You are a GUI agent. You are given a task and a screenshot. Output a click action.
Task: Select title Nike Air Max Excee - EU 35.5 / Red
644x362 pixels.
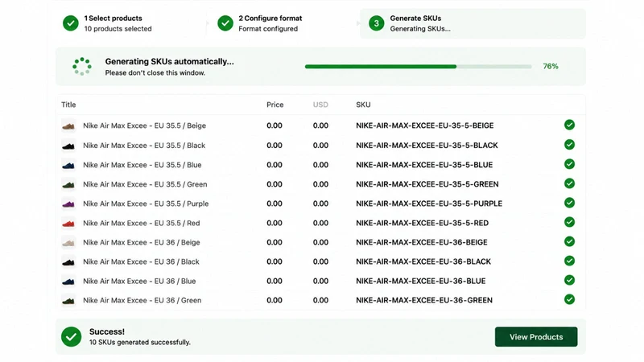[x=142, y=224]
